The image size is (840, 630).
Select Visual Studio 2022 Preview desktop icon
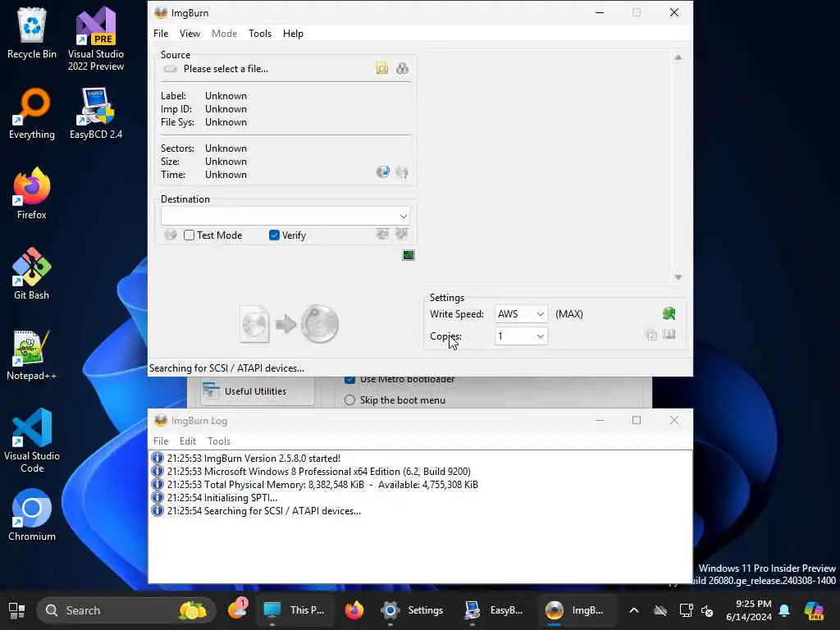tap(96, 39)
